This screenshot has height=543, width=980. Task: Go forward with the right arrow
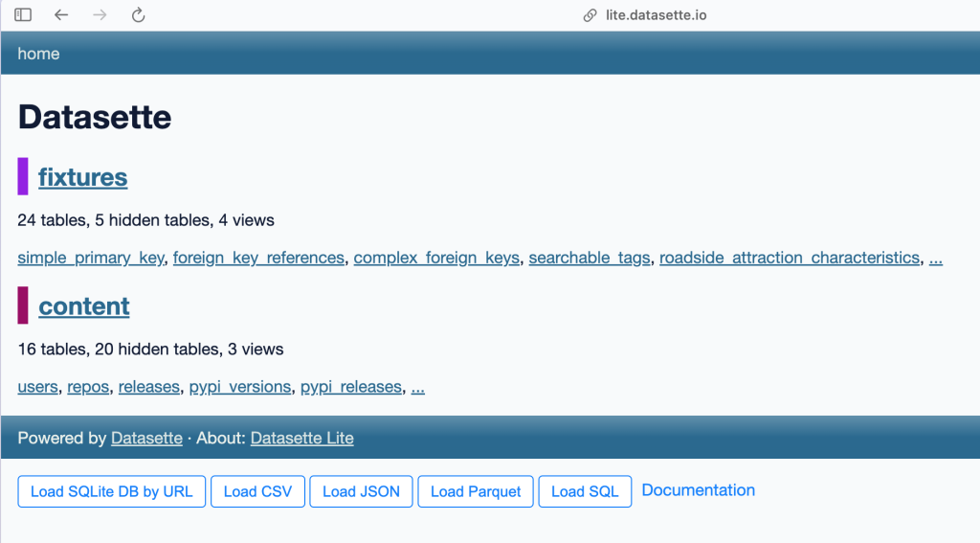100,14
